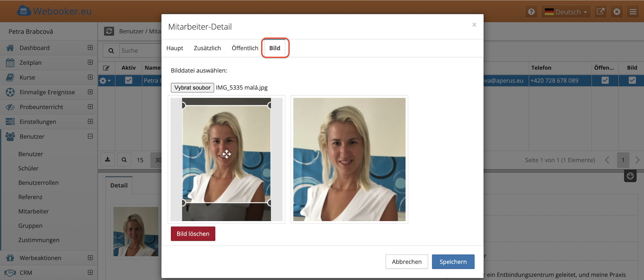Click the download export icon below the table
Screen dimensions: 644x280
point(108,160)
